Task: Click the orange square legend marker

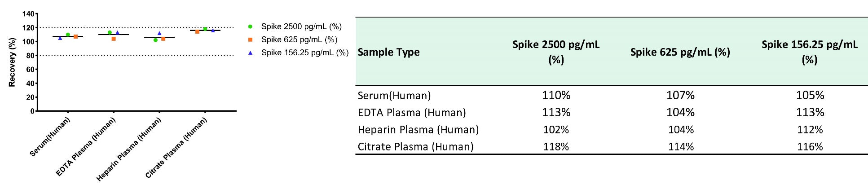Action: pyautogui.click(x=250, y=40)
